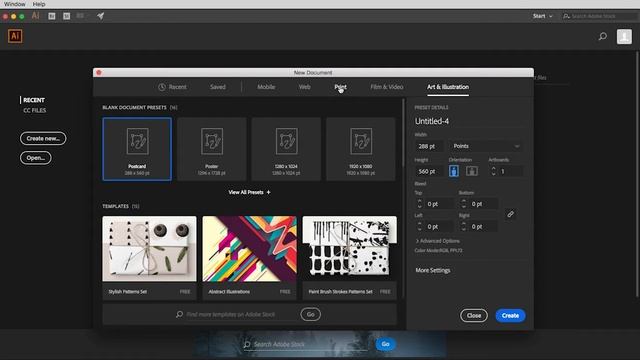Switch to the Recent tab
Screen dimensions: 640x360
coord(172,87)
